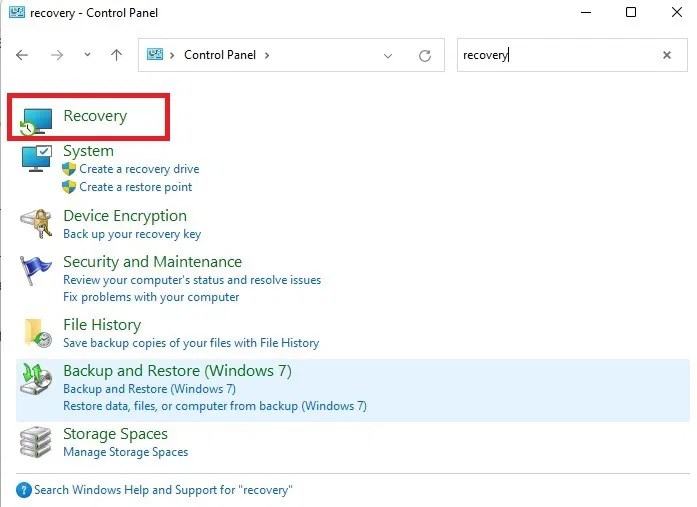Select Back up your recovery key
This screenshot has width=697, height=507.
click(x=132, y=234)
